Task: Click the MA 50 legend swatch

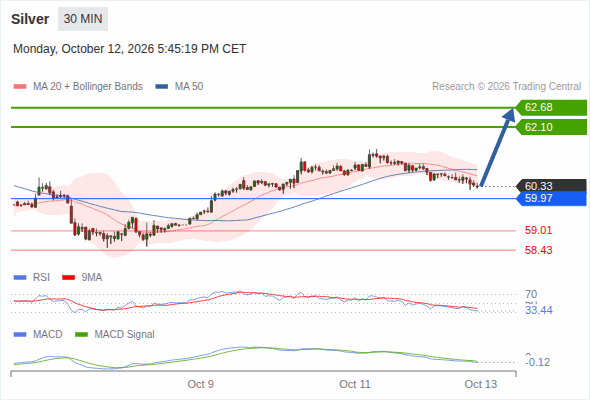Action: tap(161, 87)
